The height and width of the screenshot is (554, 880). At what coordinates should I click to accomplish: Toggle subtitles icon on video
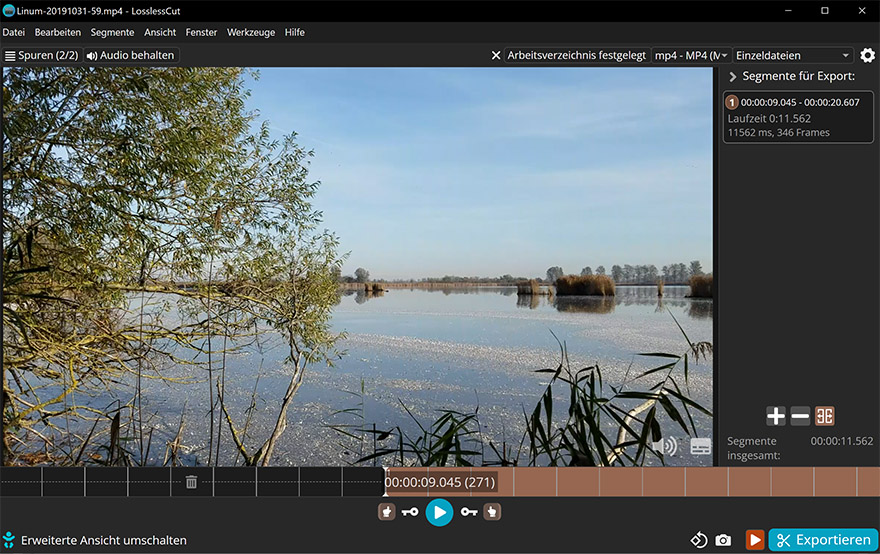[701, 446]
